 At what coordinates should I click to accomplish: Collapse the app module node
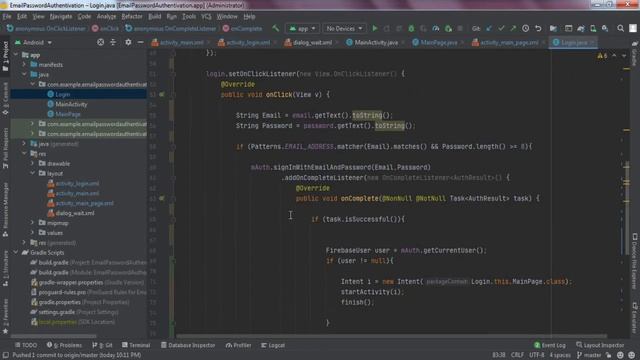tap(16, 55)
